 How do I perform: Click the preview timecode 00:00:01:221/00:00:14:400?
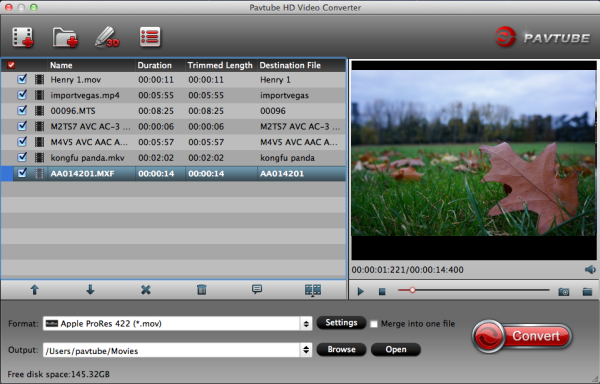coord(408,270)
